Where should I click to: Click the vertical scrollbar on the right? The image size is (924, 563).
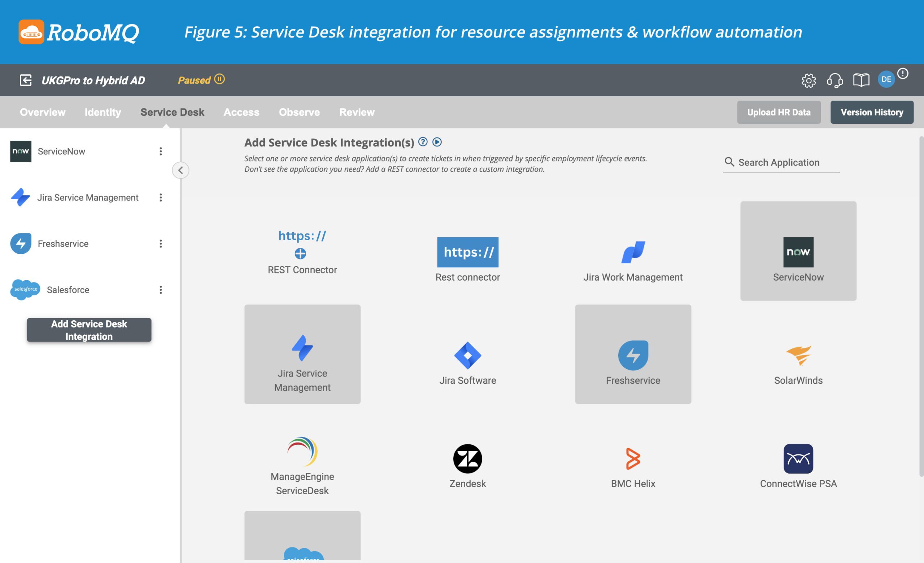pyautogui.click(x=921, y=307)
